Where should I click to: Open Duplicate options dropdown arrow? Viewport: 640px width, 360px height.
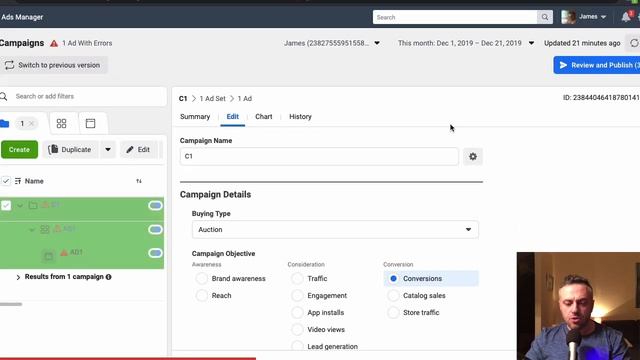click(108, 149)
